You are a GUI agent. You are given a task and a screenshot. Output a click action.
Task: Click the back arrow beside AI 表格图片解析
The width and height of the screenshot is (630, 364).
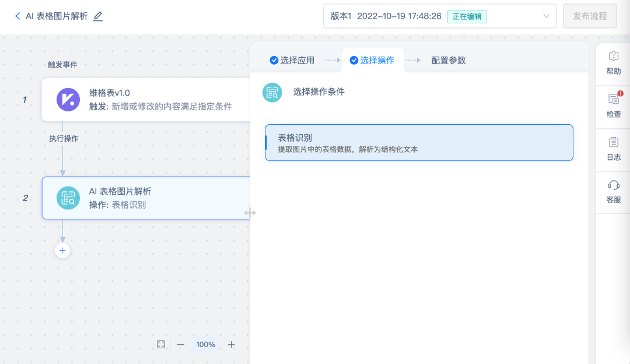[17, 16]
